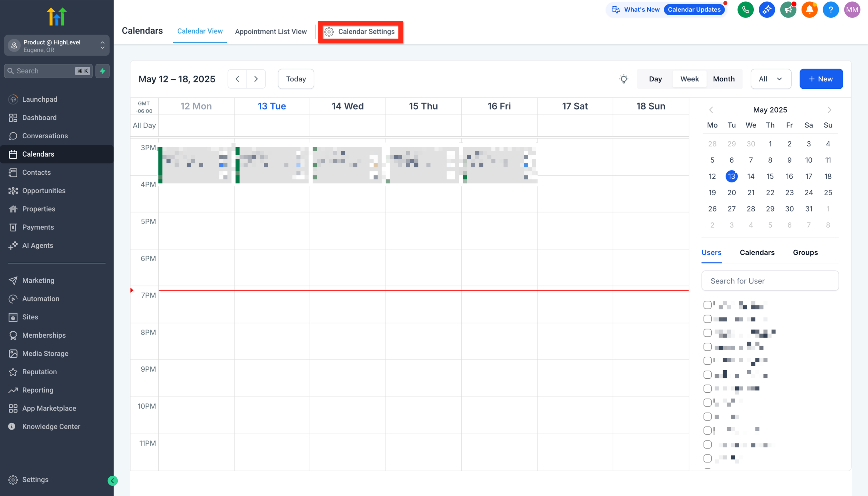The height and width of the screenshot is (496, 868).
Task: Open the All calendars dropdown
Action: point(771,79)
